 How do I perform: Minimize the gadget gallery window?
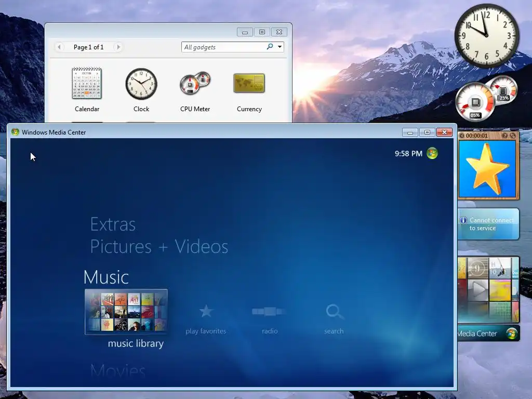pyautogui.click(x=245, y=32)
